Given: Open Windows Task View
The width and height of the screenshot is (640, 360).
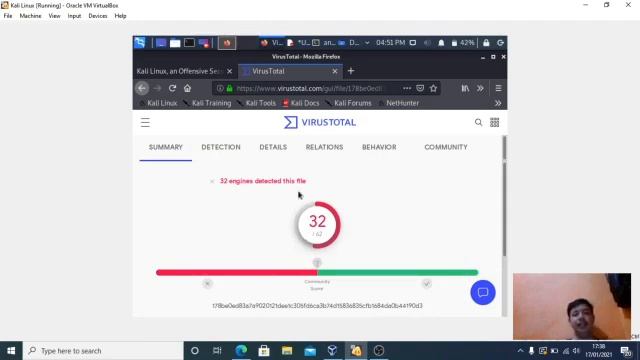Looking at the screenshot, I should coord(217,351).
